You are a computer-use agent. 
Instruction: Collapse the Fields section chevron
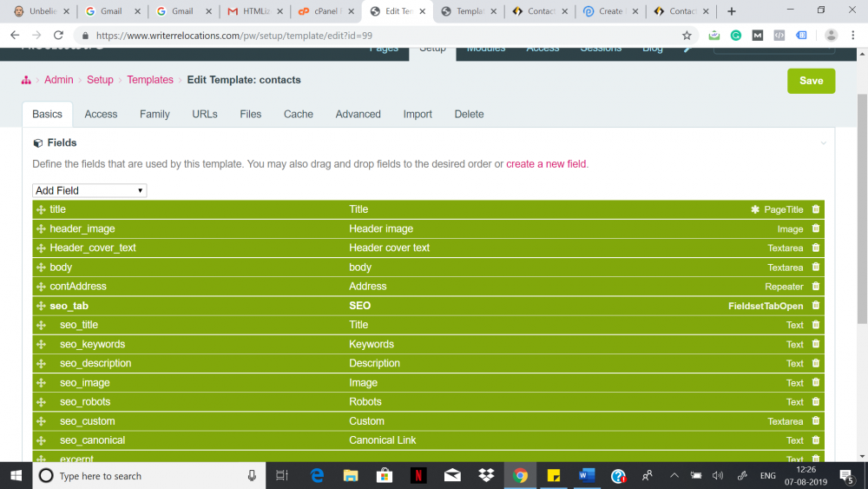point(823,143)
